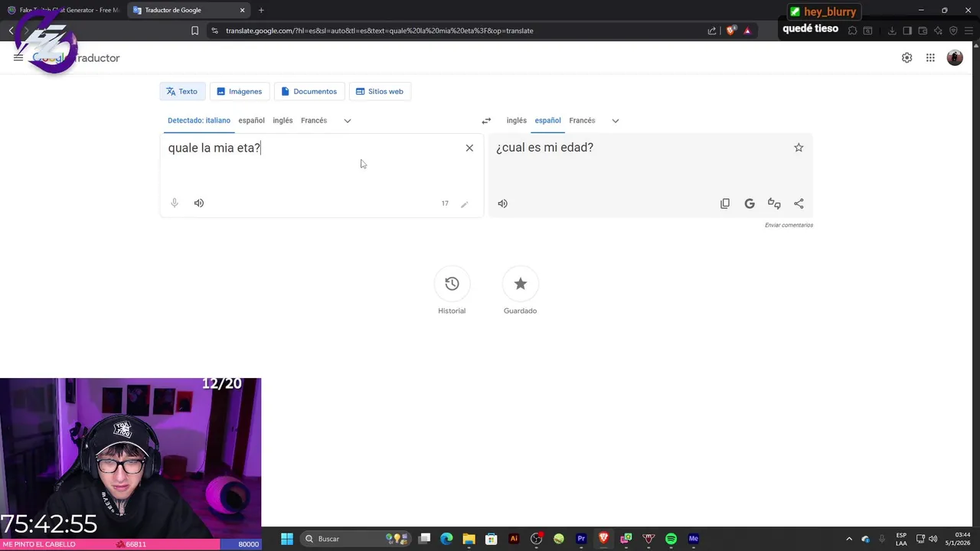Toggle the browser sidebar panel icon
980x551 pixels.
point(907,31)
